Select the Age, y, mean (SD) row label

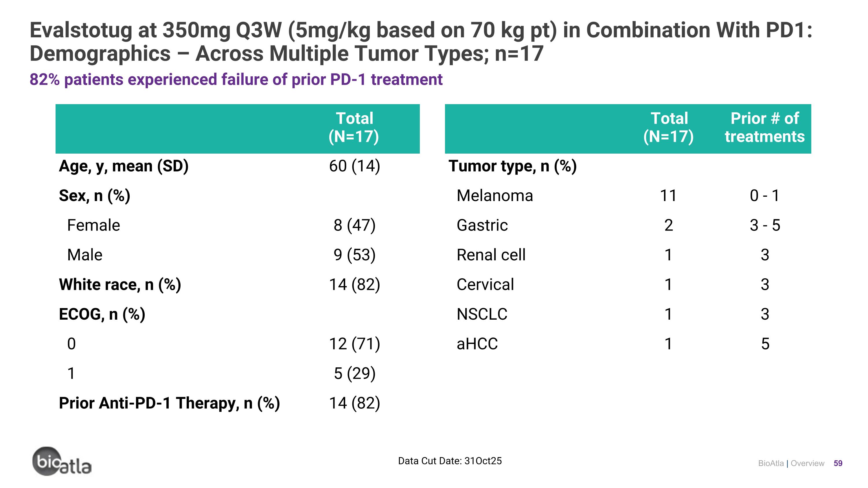pos(124,166)
